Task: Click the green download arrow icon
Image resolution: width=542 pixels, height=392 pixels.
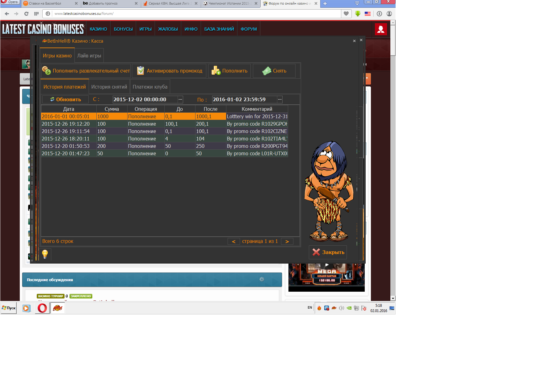Action: [x=358, y=14]
